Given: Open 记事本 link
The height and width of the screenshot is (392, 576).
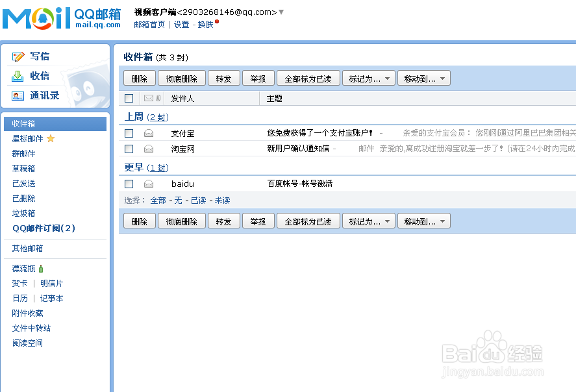Looking at the screenshot, I should click(x=52, y=299).
